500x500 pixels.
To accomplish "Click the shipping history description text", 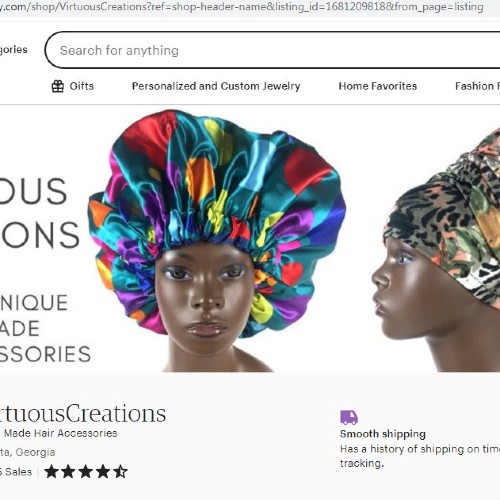I will (420, 456).
